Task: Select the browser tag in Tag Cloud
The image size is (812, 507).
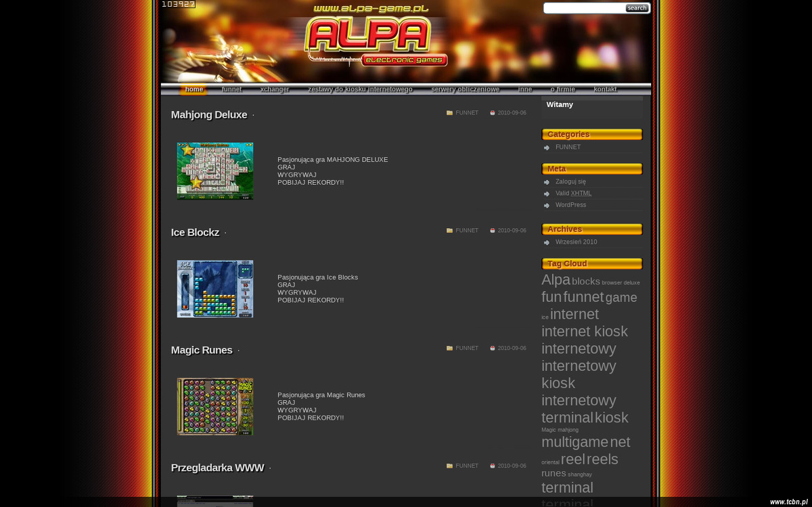Action: click(612, 283)
